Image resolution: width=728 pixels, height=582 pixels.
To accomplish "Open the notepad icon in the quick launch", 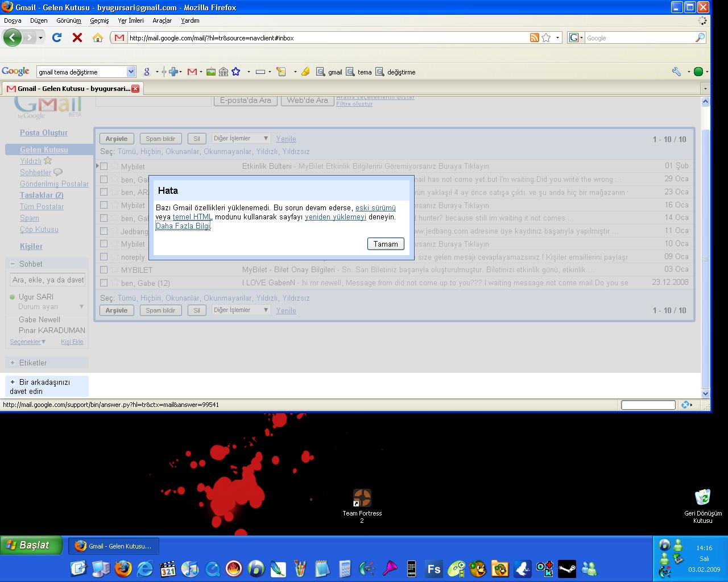I will click(322, 568).
